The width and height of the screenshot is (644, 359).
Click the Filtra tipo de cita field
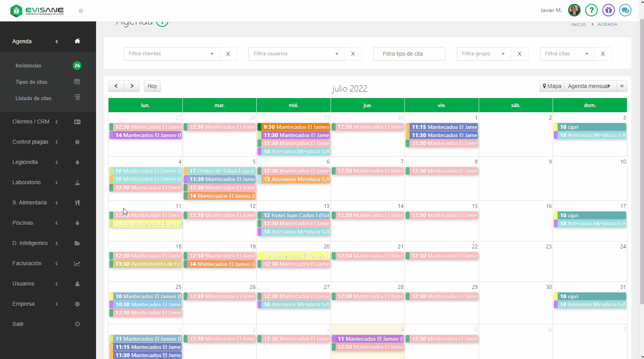[x=409, y=54]
